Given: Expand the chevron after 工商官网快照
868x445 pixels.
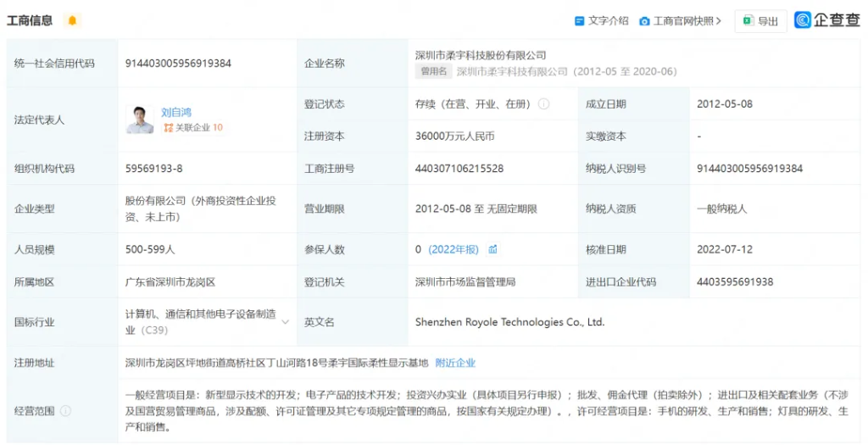Looking at the screenshot, I should point(719,21).
